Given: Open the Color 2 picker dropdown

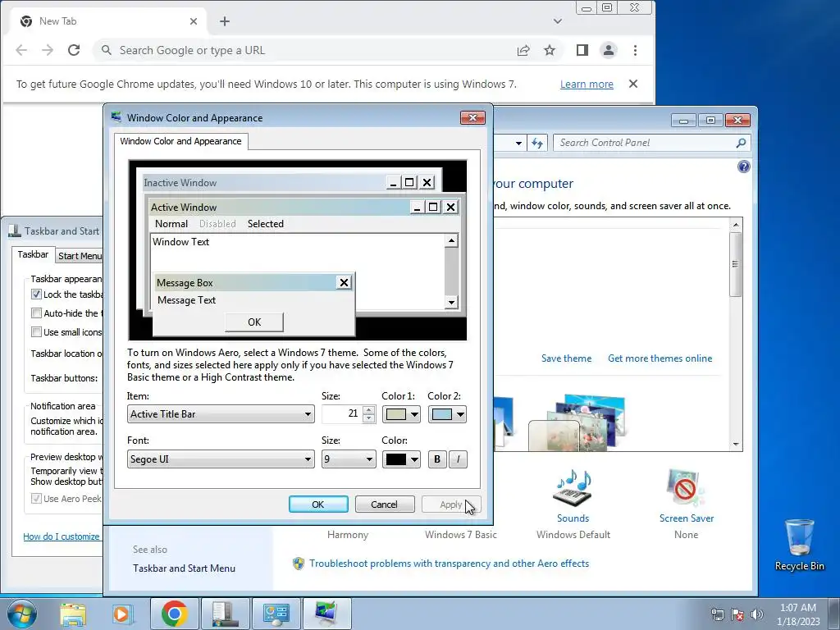Looking at the screenshot, I should coord(447,414).
